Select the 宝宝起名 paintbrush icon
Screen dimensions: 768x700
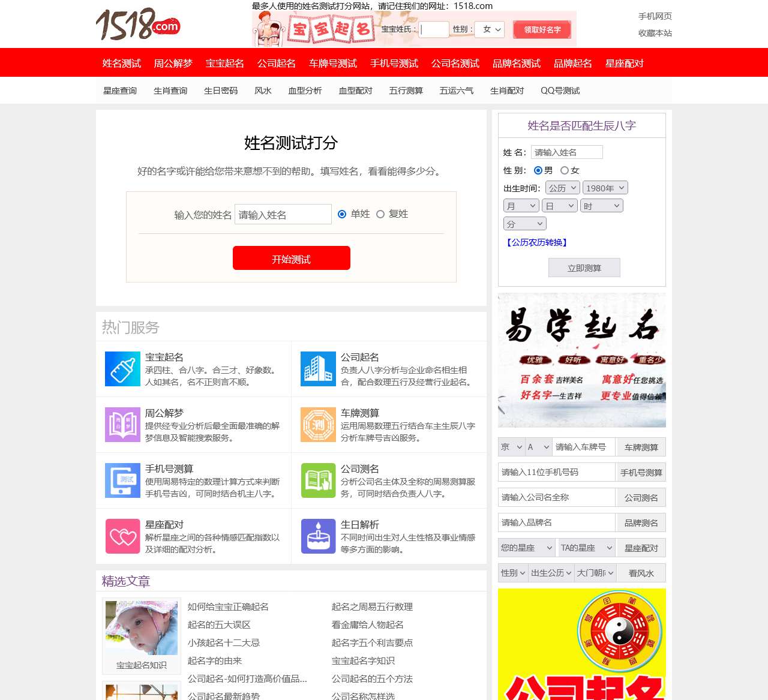point(122,368)
